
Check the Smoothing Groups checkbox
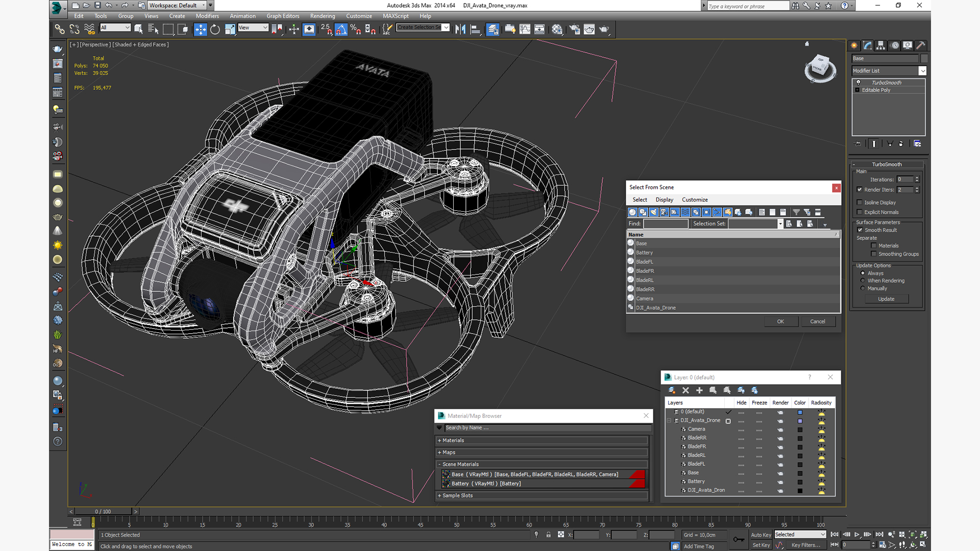pyautogui.click(x=874, y=254)
